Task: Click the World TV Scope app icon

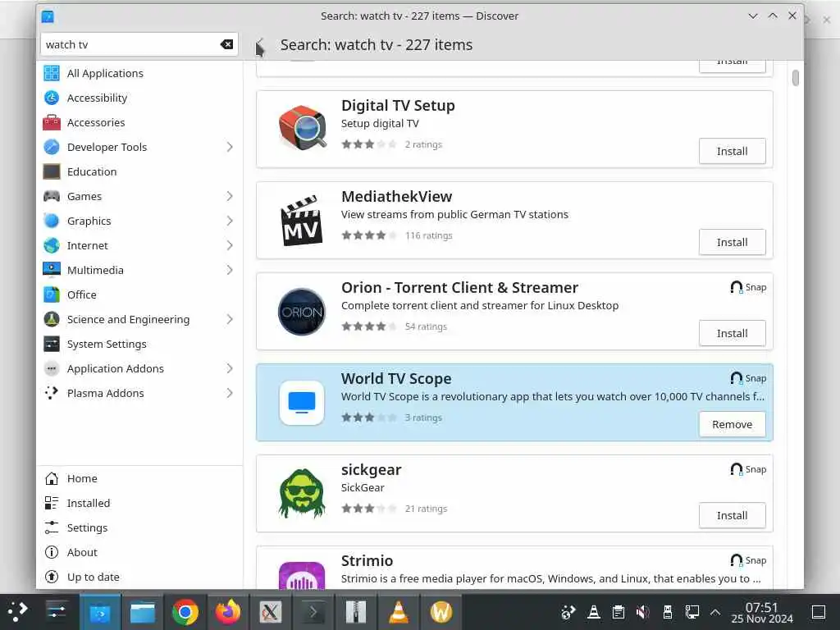Action: click(302, 403)
